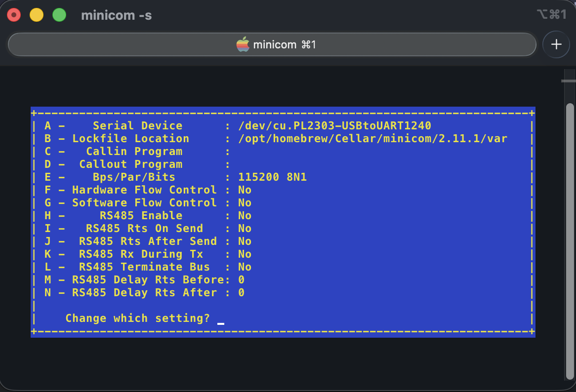The image size is (576, 392).
Task: Click the No value for Software Flow Control
Action: point(245,202)
